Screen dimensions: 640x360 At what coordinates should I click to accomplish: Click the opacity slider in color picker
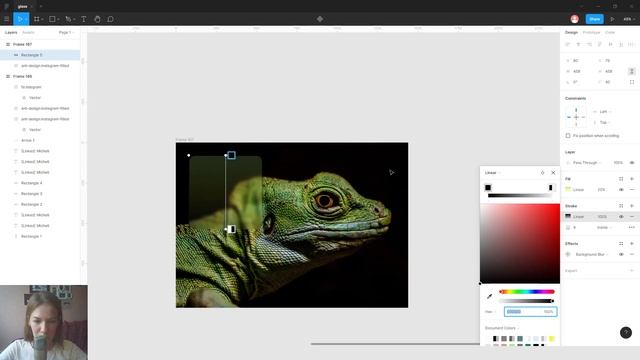pos(527,301)
